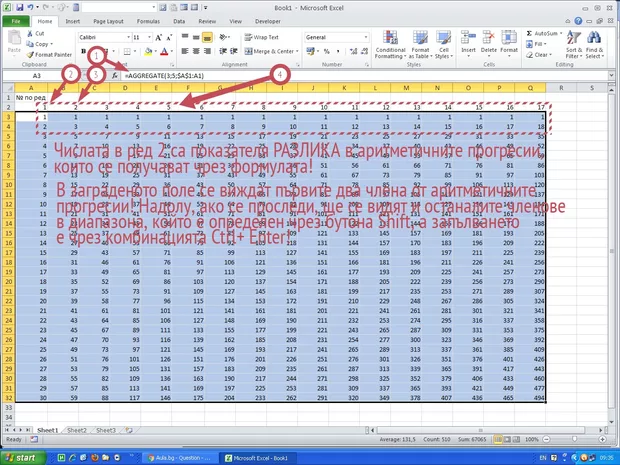620x465 pixels.
Task: Toggle Bold formatting
Action: point(84,51)
